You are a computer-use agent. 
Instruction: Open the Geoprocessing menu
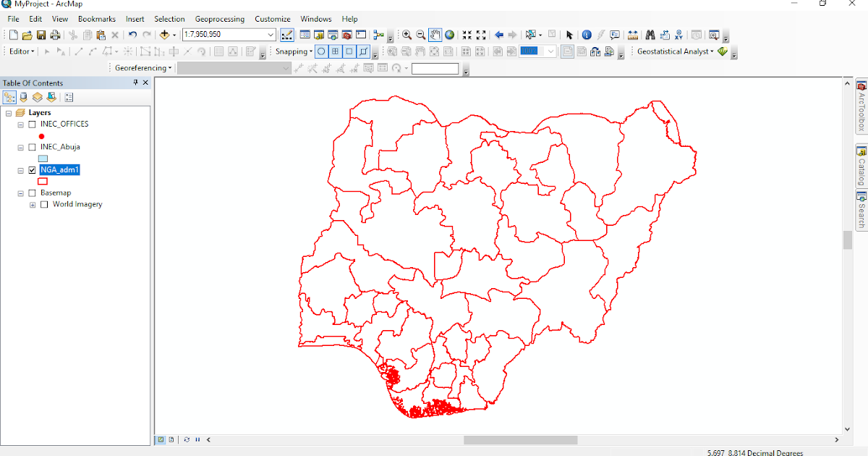click(219, 19)
